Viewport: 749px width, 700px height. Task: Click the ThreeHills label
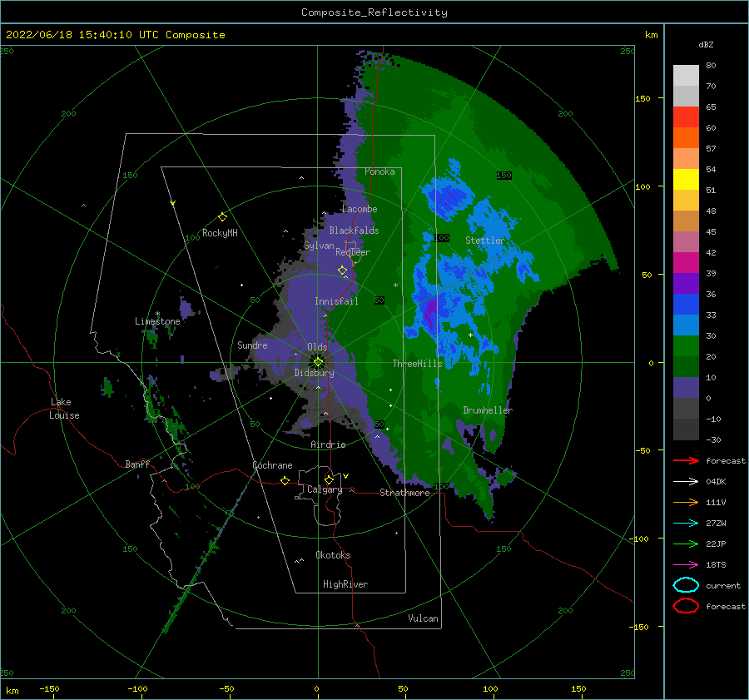[x=418, y=364]
